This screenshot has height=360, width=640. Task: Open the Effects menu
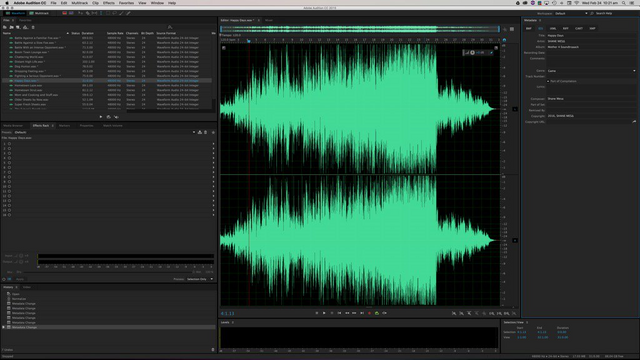tap(109, 3)
